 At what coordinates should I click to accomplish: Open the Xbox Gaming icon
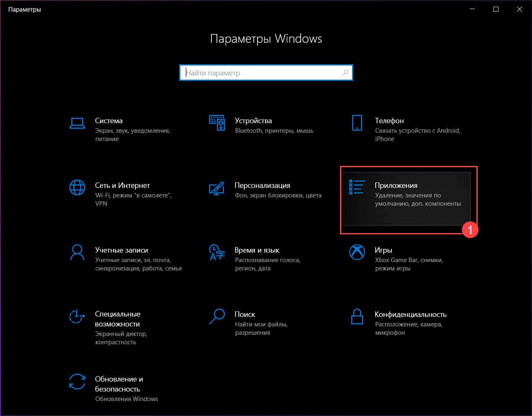357,252
